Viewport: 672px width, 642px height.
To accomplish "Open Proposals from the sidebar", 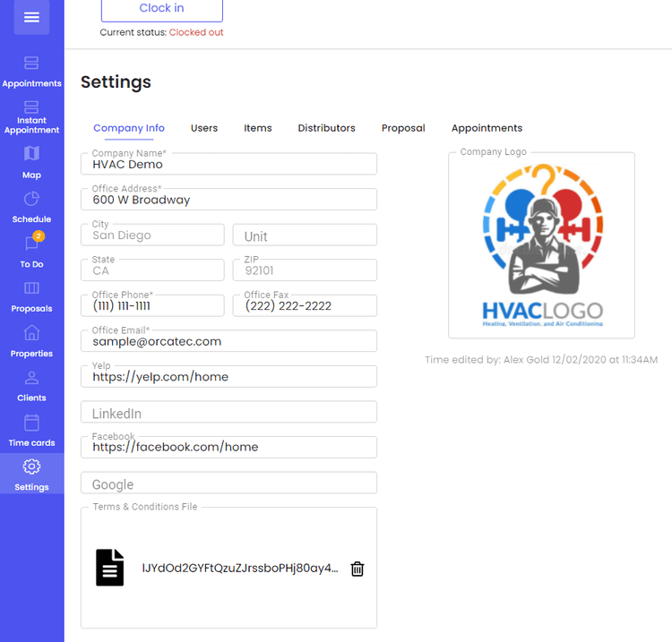I will 31,288.
